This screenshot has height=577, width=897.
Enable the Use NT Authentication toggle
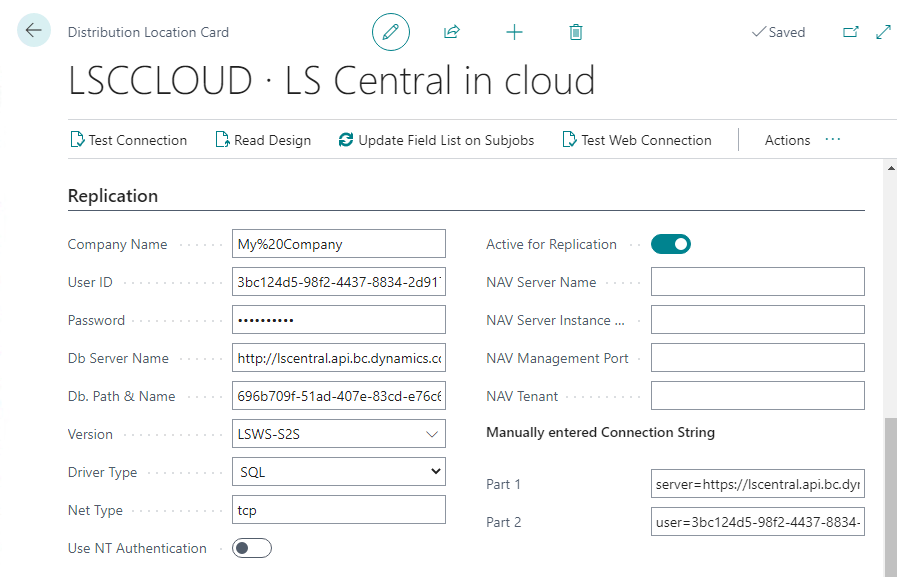tap(252, 548)
